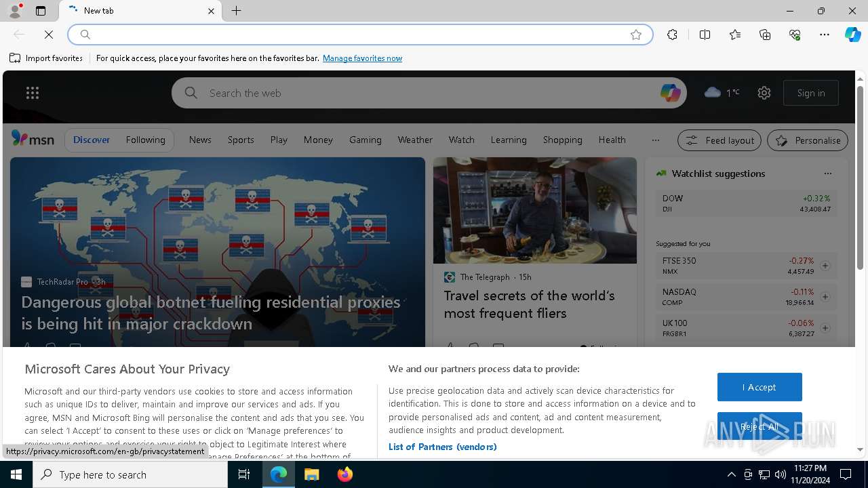The image size is (868, 488).
Task: Open Feed layout options
Action: pos(720,140)
